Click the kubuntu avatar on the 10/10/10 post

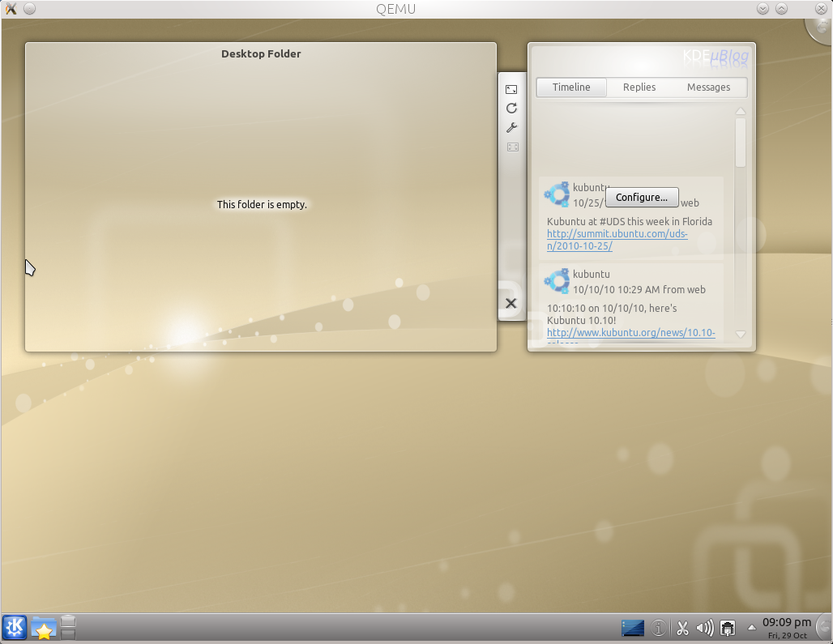click(x=557, y=281)
